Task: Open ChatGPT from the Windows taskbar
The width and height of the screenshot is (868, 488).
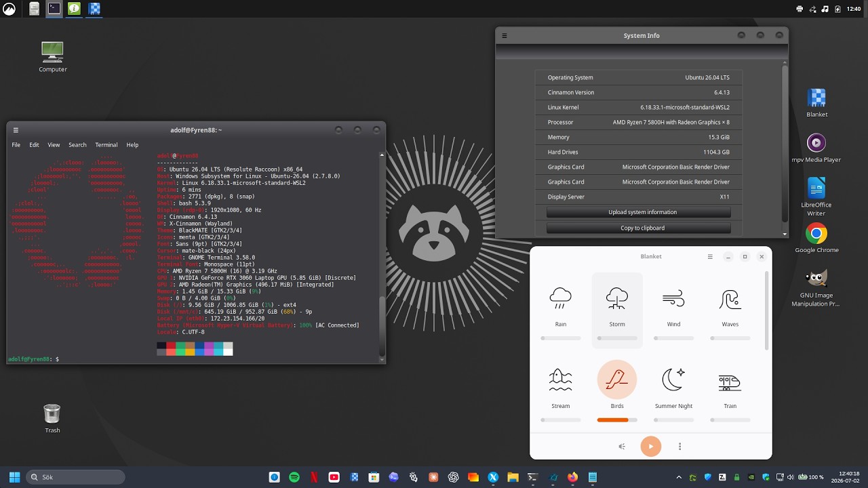Action: (x=453, y=477)
